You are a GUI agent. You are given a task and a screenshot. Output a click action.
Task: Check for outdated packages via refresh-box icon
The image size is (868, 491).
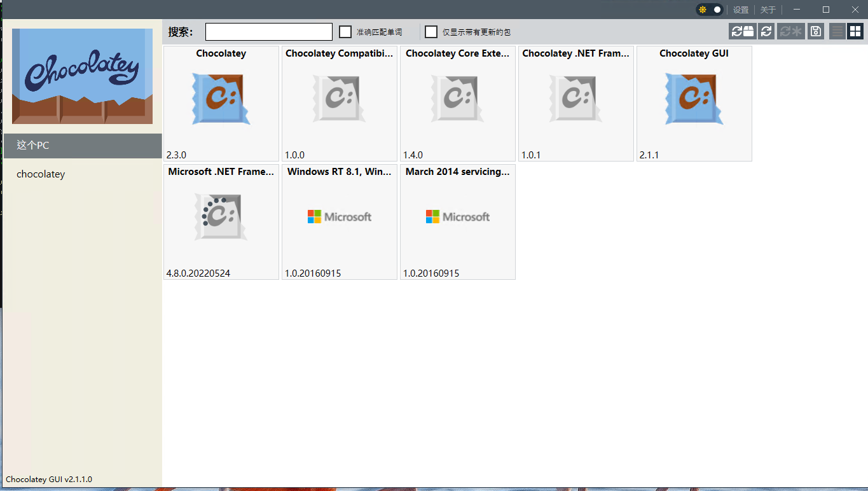[x=742, y=31]
